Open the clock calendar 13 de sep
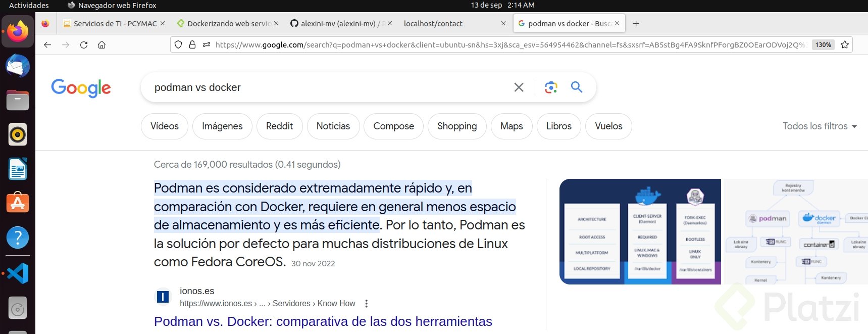The width and height of the screenshot is (868, 334). pos(502,5)
